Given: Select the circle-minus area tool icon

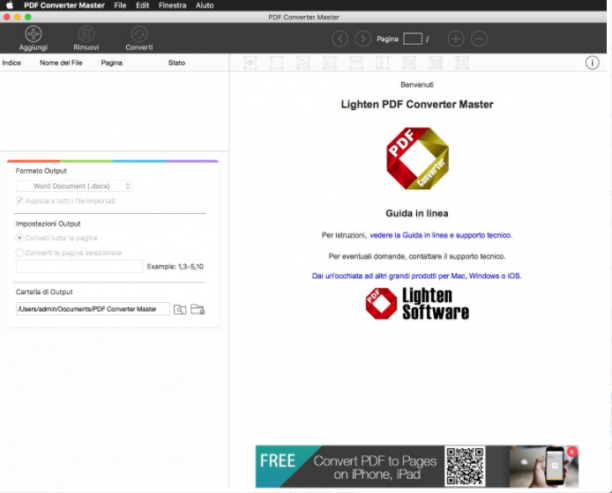Looking at the screenshot, I should click(x=330, y=62).
